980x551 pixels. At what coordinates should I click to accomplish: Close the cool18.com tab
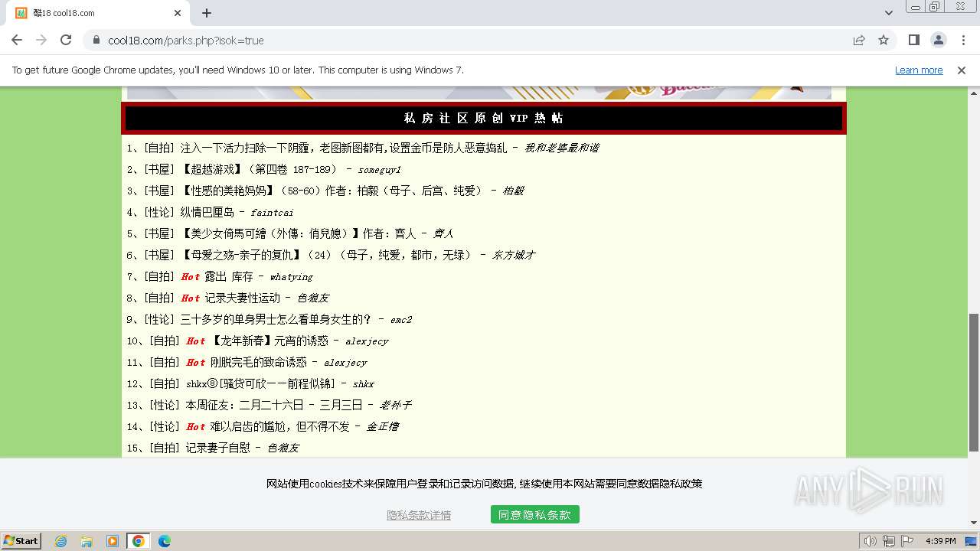click(x=178, y=13)
